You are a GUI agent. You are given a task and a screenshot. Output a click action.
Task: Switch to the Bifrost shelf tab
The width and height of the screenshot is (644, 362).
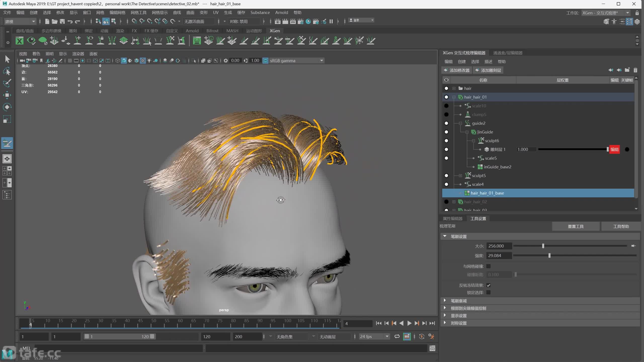[212, 31]
